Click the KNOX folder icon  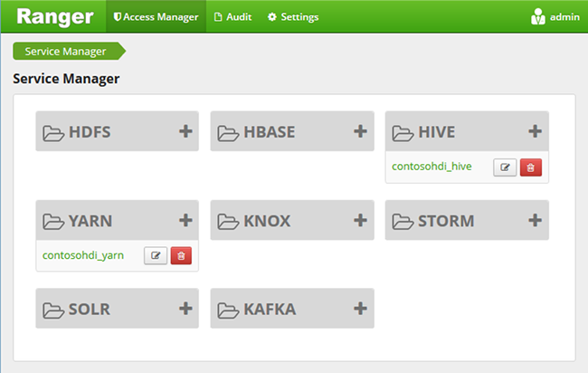coord(228,222)
